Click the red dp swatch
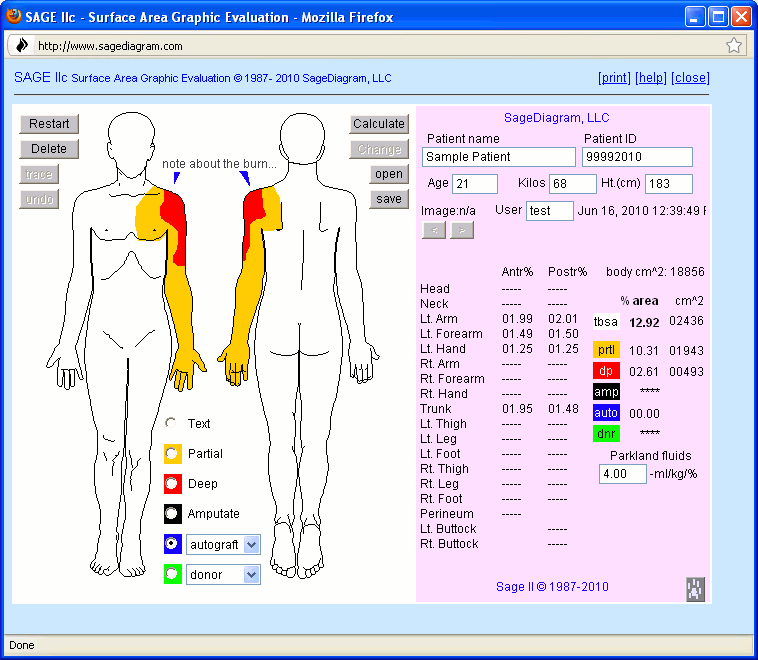Viewport: 758px width, 660px height. pos(606,371)
